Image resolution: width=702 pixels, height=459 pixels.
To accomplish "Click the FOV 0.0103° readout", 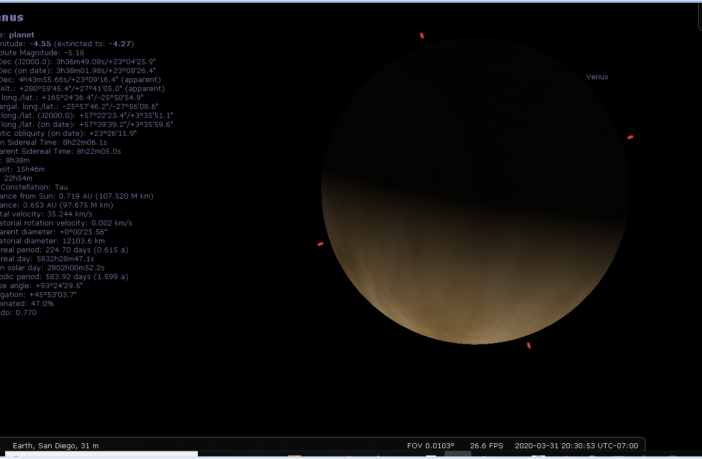I will [x=430, y=445].
